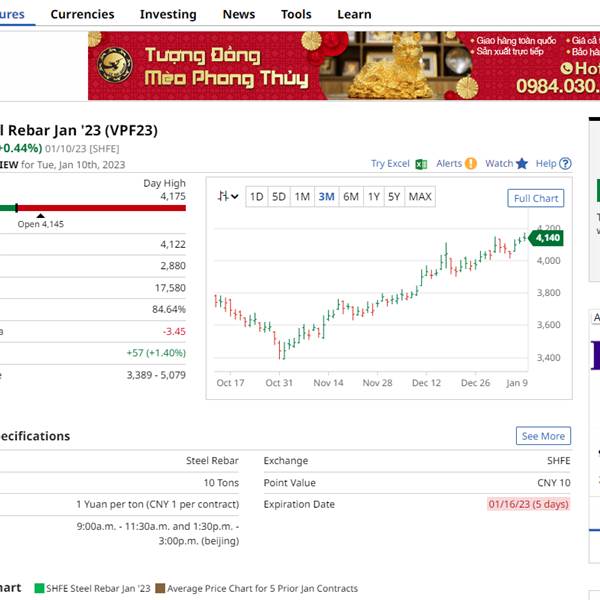This screenshot has width=600, height=600.
Task: Click the +57 (+1.40%) change value
Action: click(x=156, y=353)
